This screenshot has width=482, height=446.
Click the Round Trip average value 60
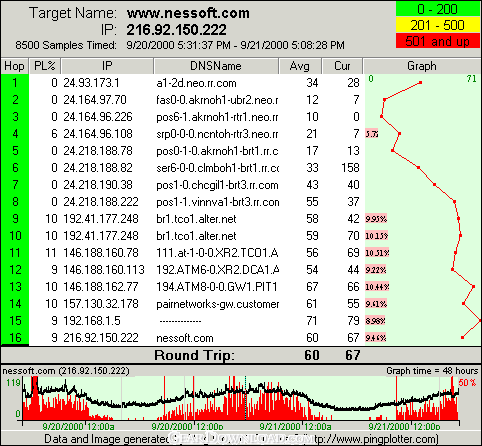tap(312, 355)
